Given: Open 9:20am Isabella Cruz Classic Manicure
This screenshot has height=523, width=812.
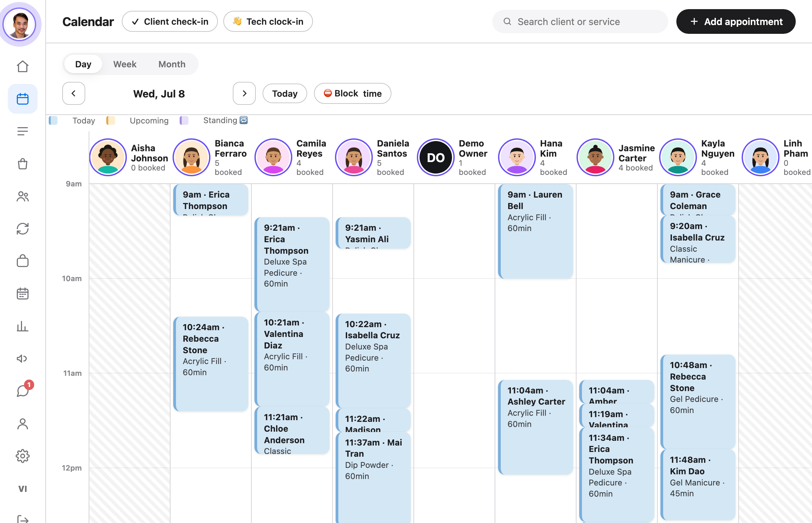Looking at the screenshot, I should 698,240.
